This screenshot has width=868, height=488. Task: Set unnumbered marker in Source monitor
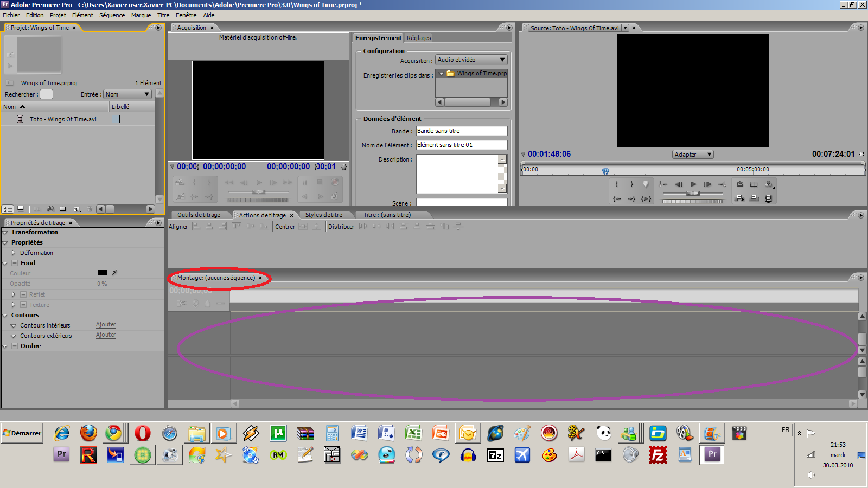[646, 184]
